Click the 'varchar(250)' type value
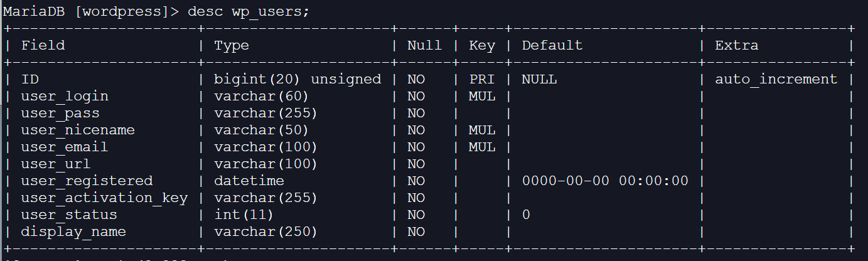The height and width of the screenshot is (261, 868). tap(265, 232)
